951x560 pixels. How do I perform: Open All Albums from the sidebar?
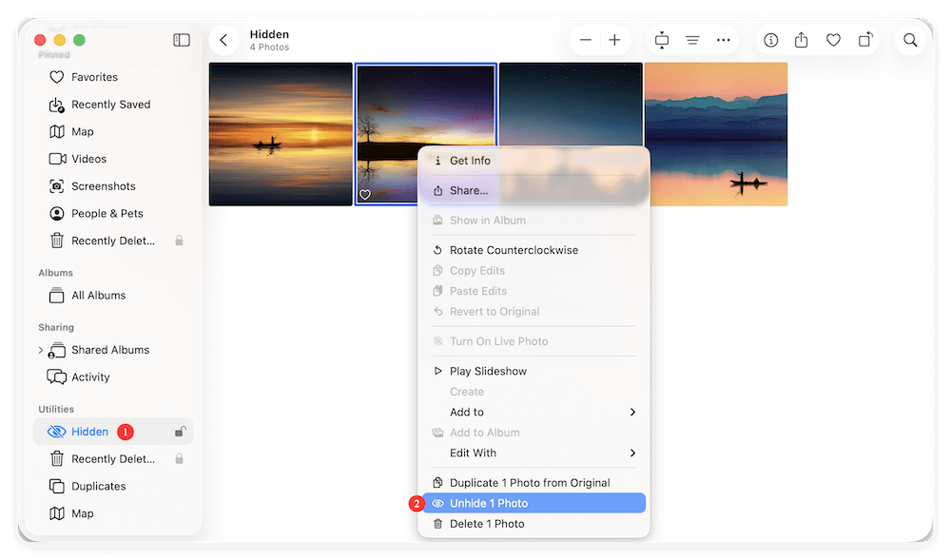click(x=99, y=295)
